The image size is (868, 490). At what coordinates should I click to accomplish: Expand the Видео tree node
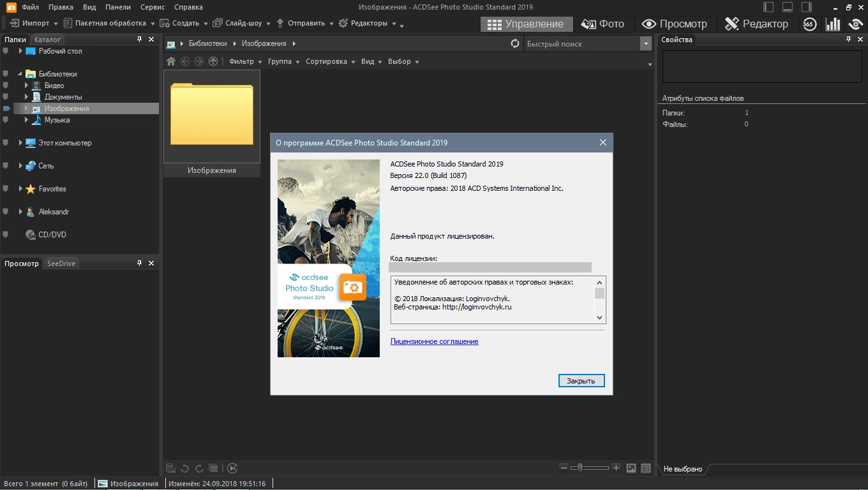tap(26, 85)
